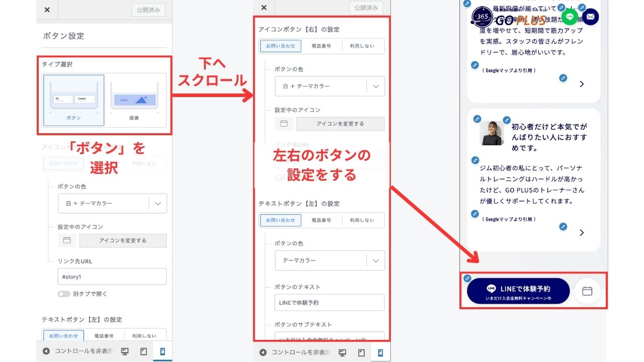Image resolution: width=644 pixels, height=362 pixels.
Task: Click アイコンを変更する button in left panel
Action: pos(123,240)
